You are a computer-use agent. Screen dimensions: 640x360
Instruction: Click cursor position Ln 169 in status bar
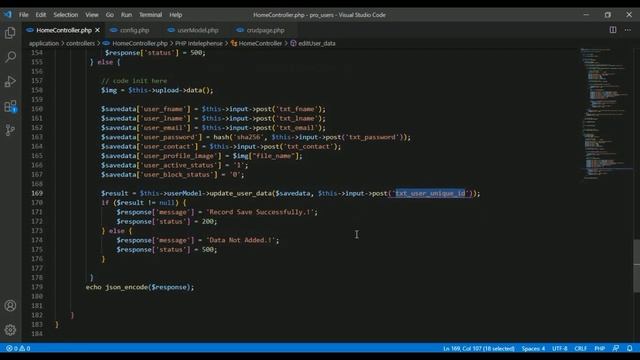click(478, 348)
